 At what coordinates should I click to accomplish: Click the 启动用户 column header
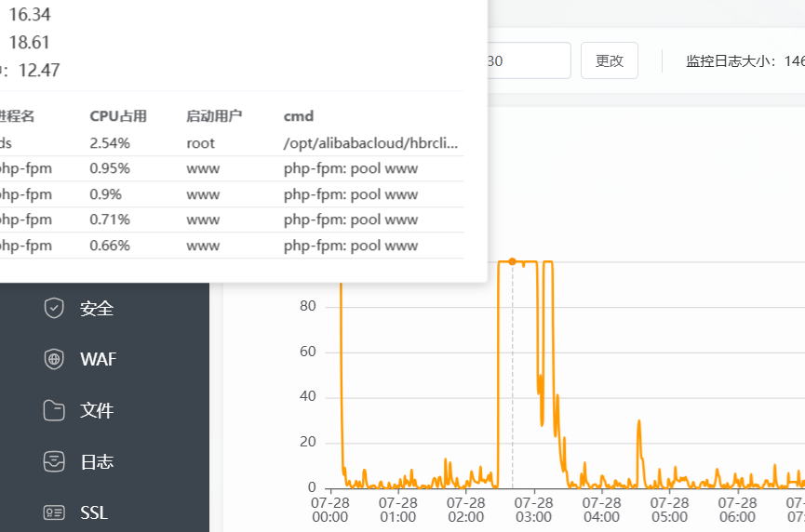click(214, 116)
